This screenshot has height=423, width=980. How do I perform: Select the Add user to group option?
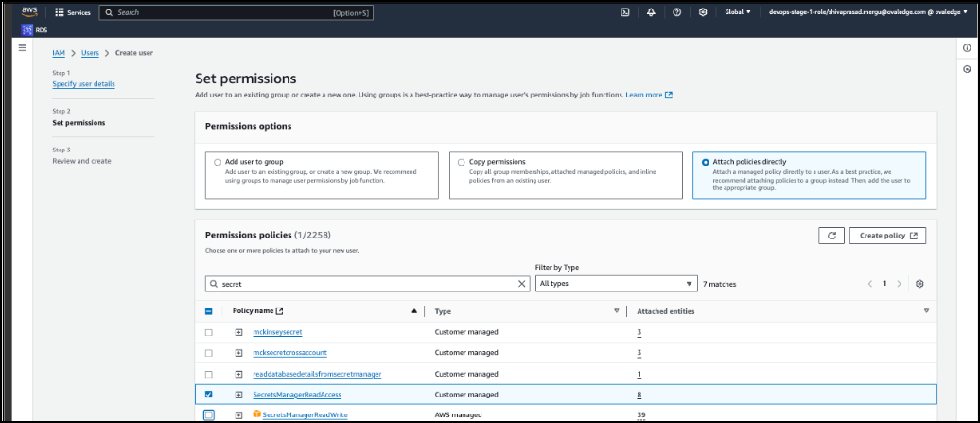point(218,162)
